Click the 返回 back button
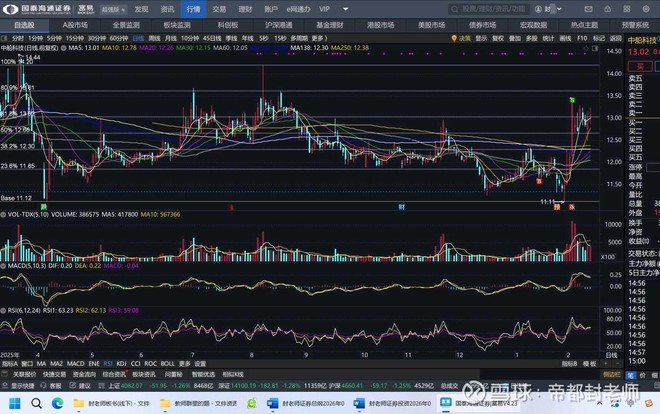660x414 pixels. [x=615, y=38]
